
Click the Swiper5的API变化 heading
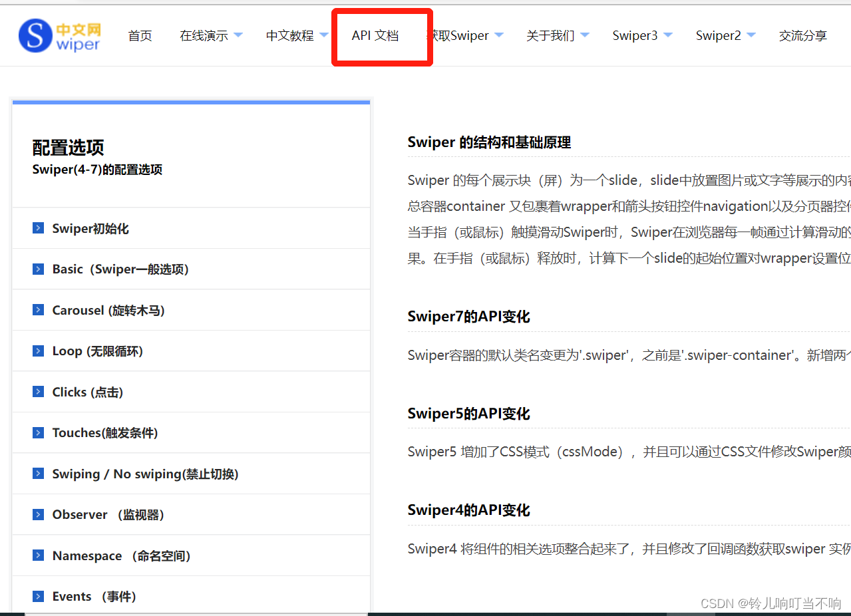[468, 414]
